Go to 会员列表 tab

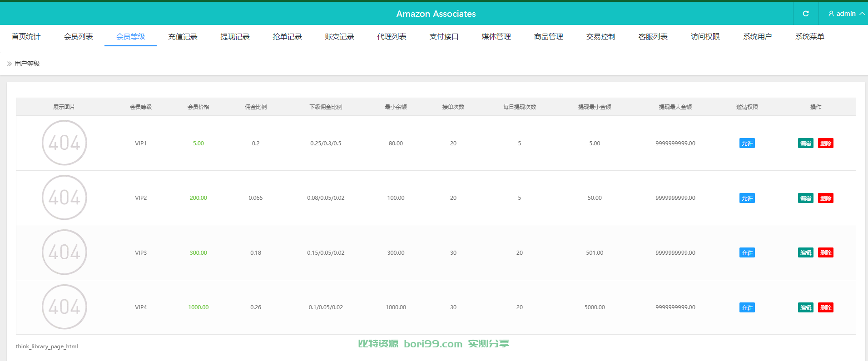78,36
